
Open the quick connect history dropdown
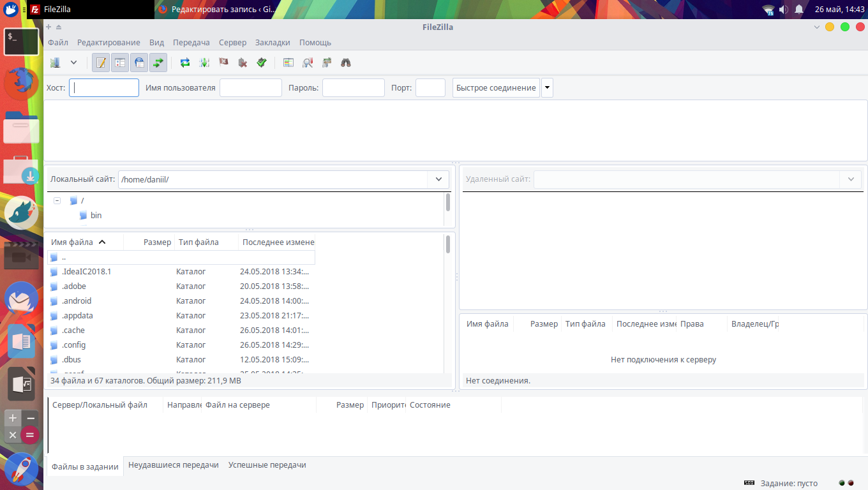547,87
